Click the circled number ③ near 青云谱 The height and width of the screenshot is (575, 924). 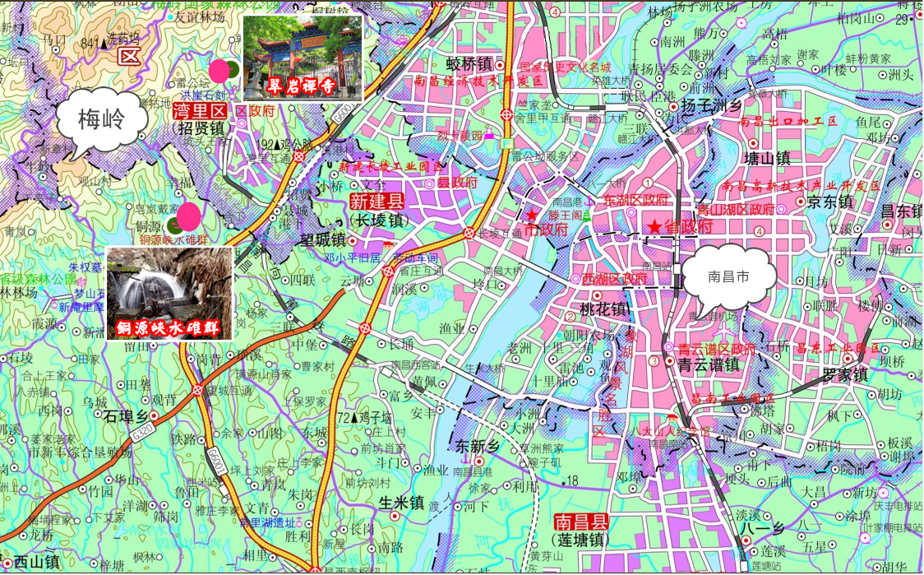point(654,361)
